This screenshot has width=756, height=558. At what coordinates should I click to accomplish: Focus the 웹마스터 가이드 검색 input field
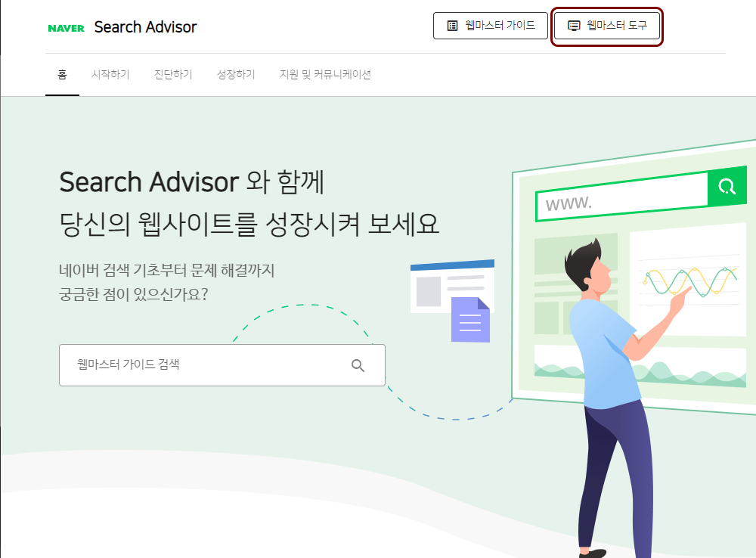[x=222, y=365]
